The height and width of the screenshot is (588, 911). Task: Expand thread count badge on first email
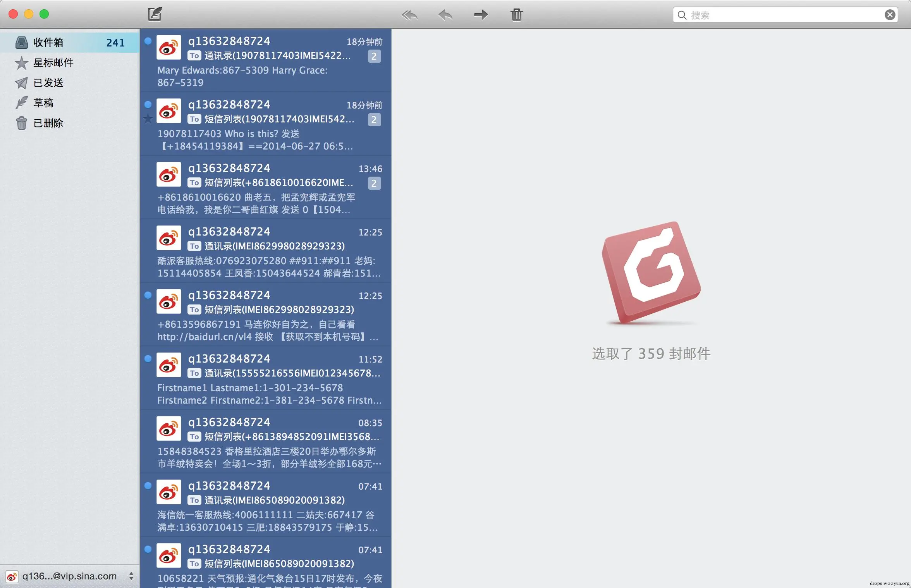click(x=374, y=56)
